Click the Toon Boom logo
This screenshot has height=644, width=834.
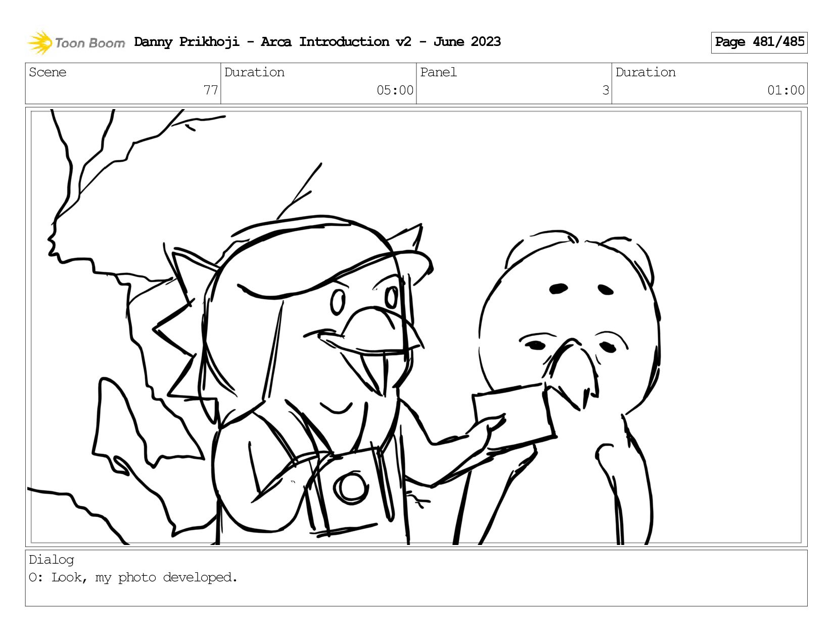pos(76,42)
